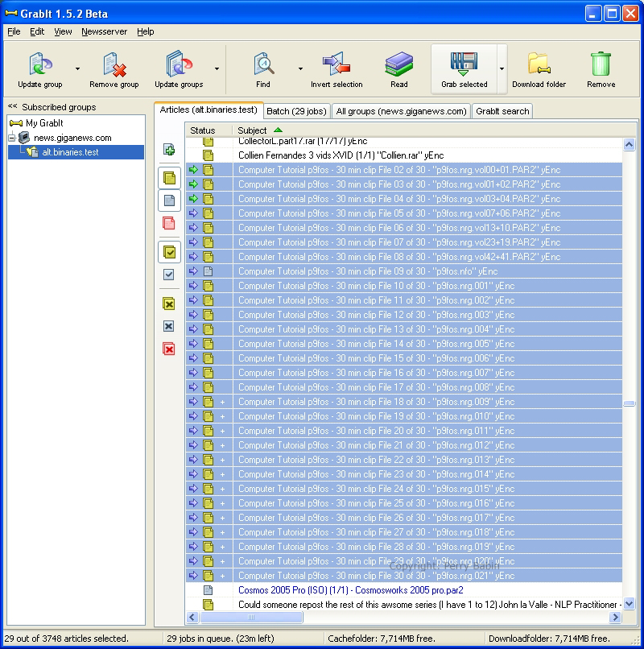Click the horizontal scrollbar left arrow
Screen dimensions: 644x649
[x=192, y=617]
